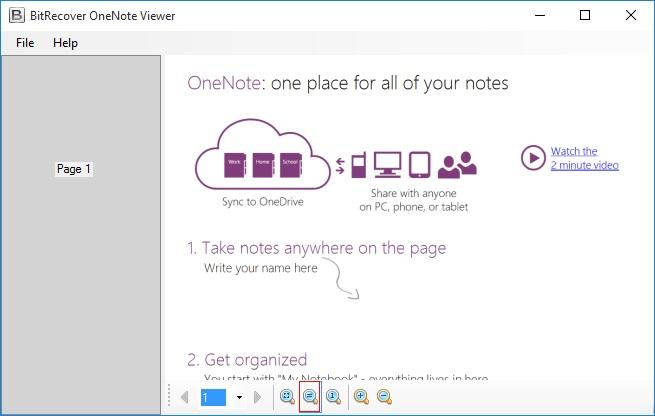The height and width of the screenshot is (416, 655).
Task: Open the 'Watch the 2 minute video' link
Action: (584, 158)
